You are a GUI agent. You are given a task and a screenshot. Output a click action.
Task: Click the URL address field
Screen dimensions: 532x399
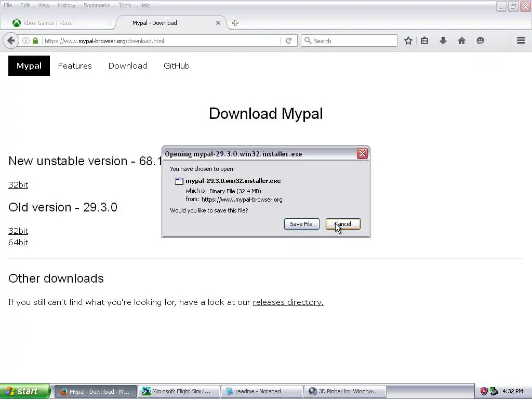pos(161,41)
